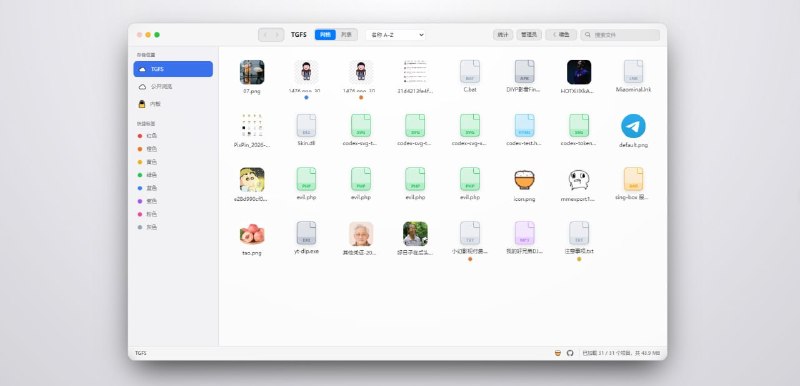Select the pixel character image tagged orange
Screen dimensions: 800x386
tap(361, 71)
